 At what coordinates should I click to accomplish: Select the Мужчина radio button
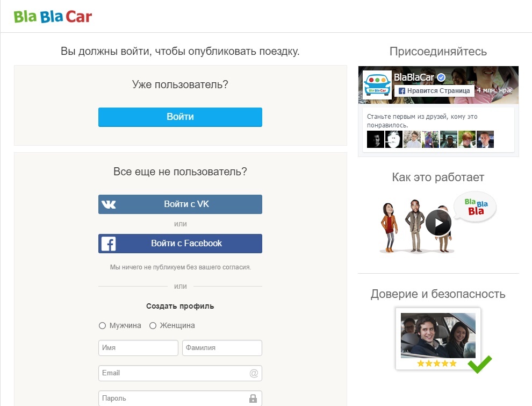point(102,325)
